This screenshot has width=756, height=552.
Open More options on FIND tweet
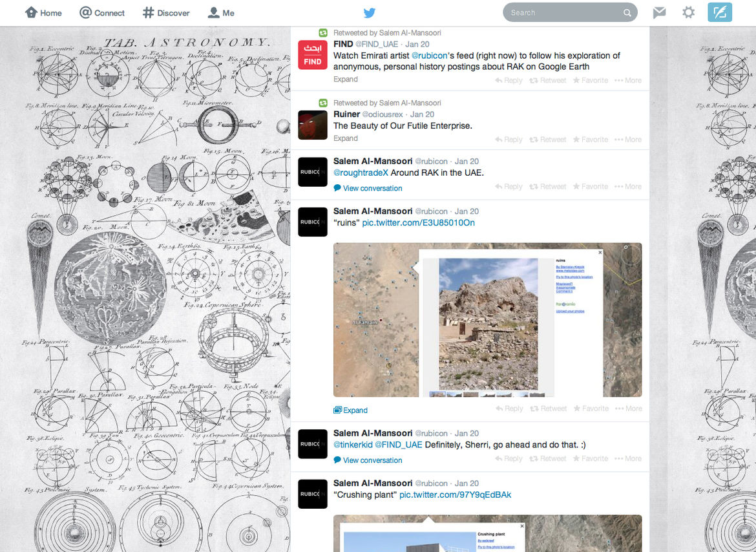click(628, 81)
